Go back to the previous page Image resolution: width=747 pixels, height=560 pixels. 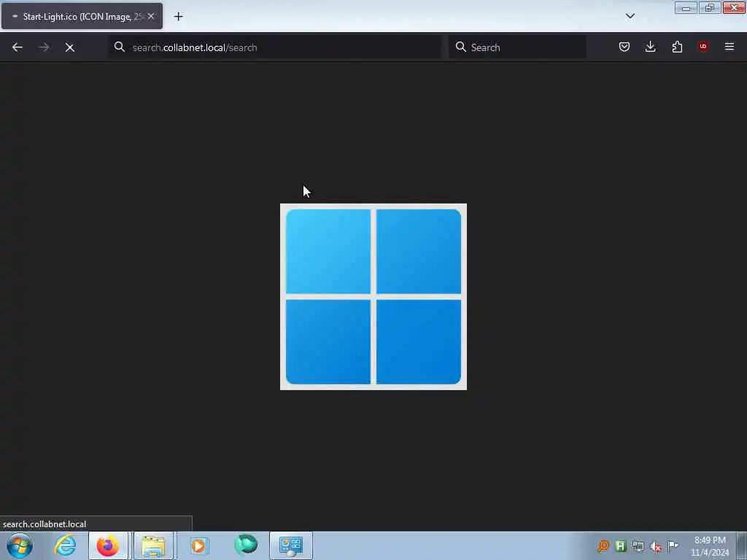(x=18, y=47)
